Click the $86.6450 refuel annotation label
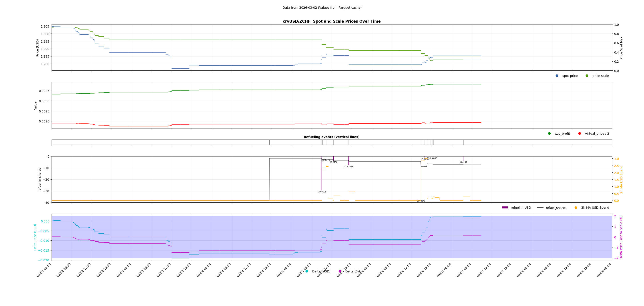The width and height of the screenshot is (644, 306). coord(421,201)
